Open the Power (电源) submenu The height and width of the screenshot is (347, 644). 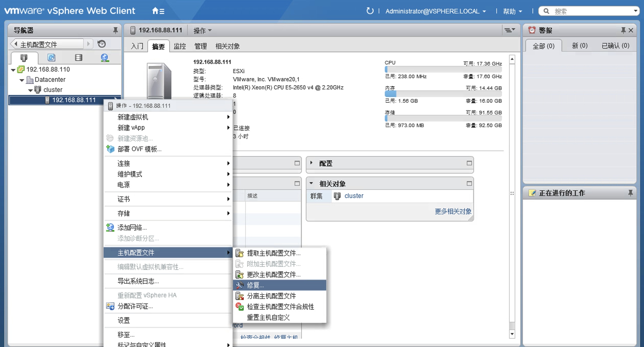click(x=168, y=185)
